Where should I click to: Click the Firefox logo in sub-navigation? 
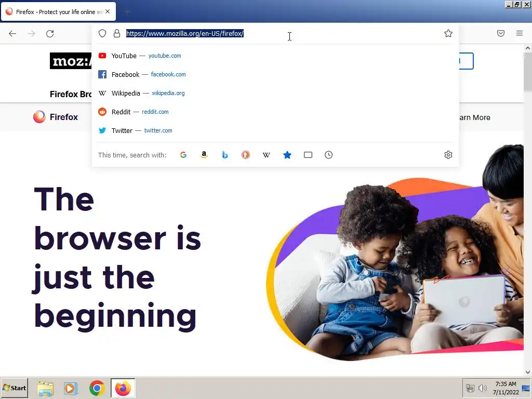[x=56, y=117]
